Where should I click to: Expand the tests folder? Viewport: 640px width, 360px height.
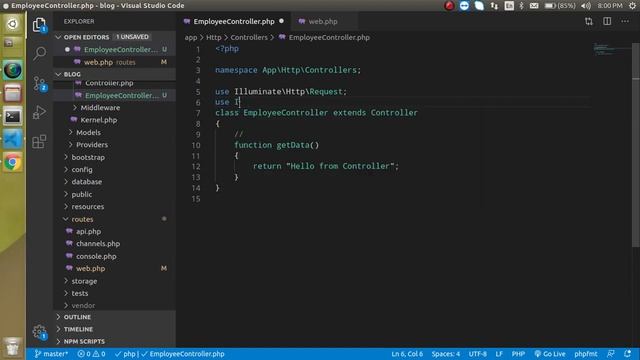pos(80,293)
